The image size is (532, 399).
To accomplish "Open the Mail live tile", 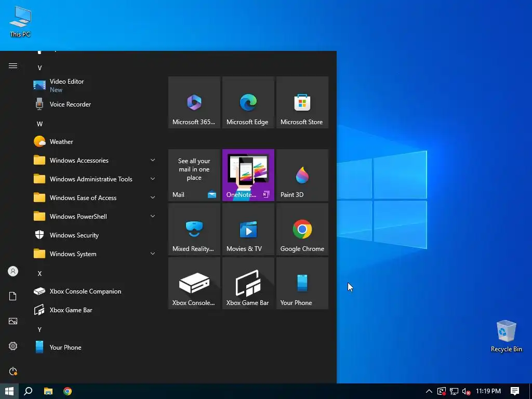I will click(x=194, y=175).
